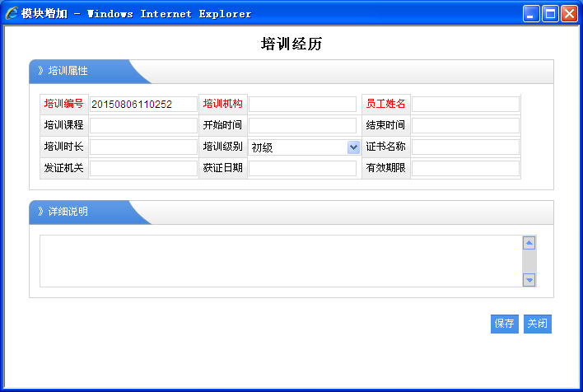Focus the 培训机构 input field
The height and width of the screenshot is (392, 583).
coord(302,105)
